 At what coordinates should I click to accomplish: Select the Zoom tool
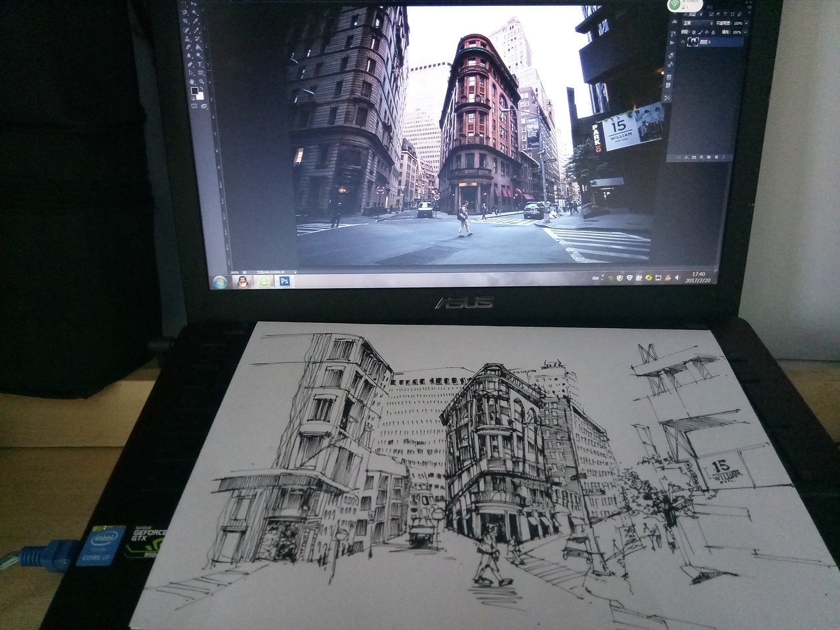[x=201, y=81]
